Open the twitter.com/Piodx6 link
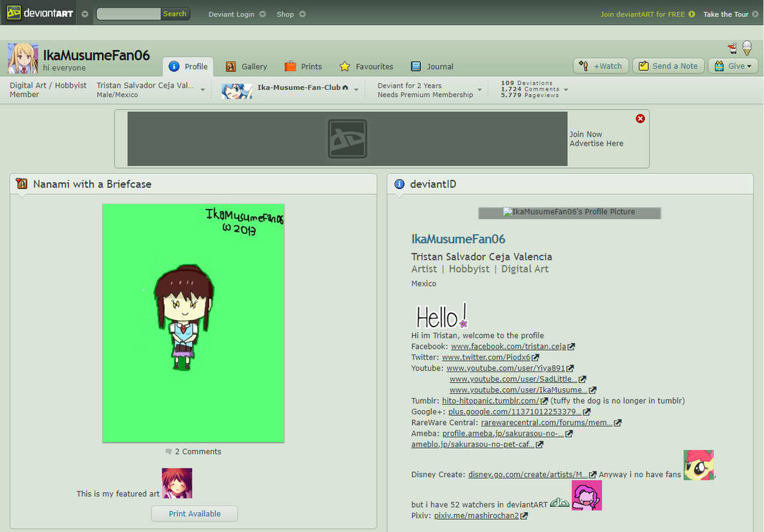 coord(486,357)
